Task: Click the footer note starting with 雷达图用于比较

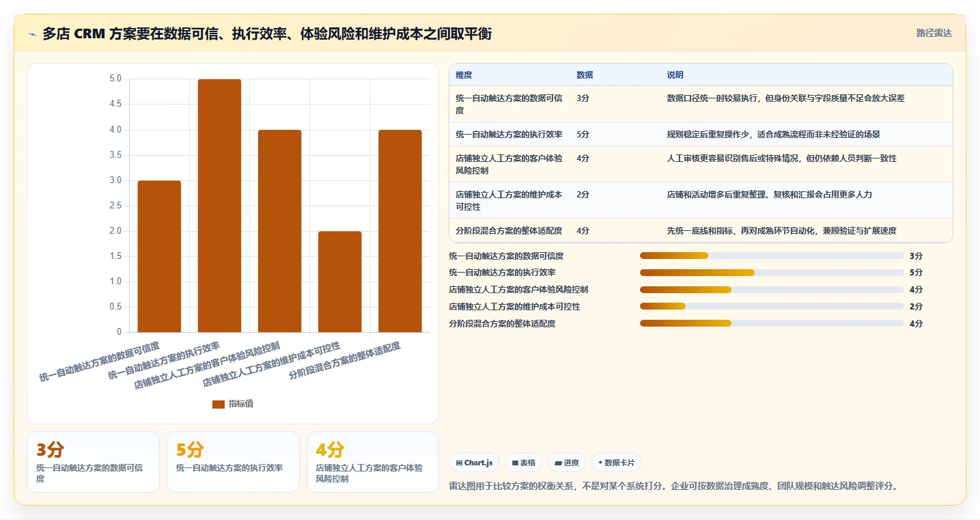Action: pos(673,487)
